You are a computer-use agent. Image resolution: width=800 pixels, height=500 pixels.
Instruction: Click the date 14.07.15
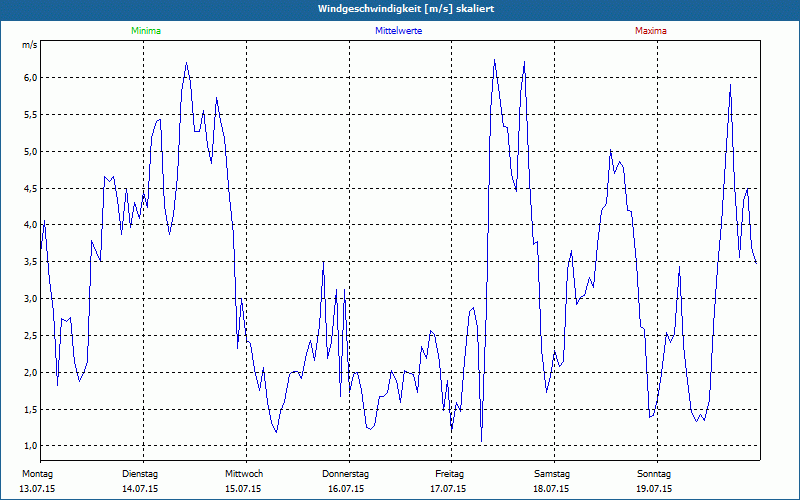pyautogui.click(x=140, y=489)
